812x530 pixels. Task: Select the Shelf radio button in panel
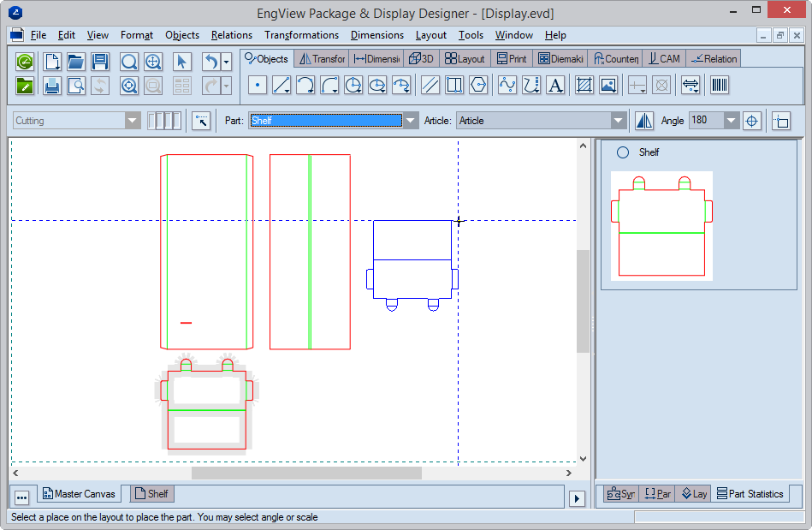tap(623, 152)
